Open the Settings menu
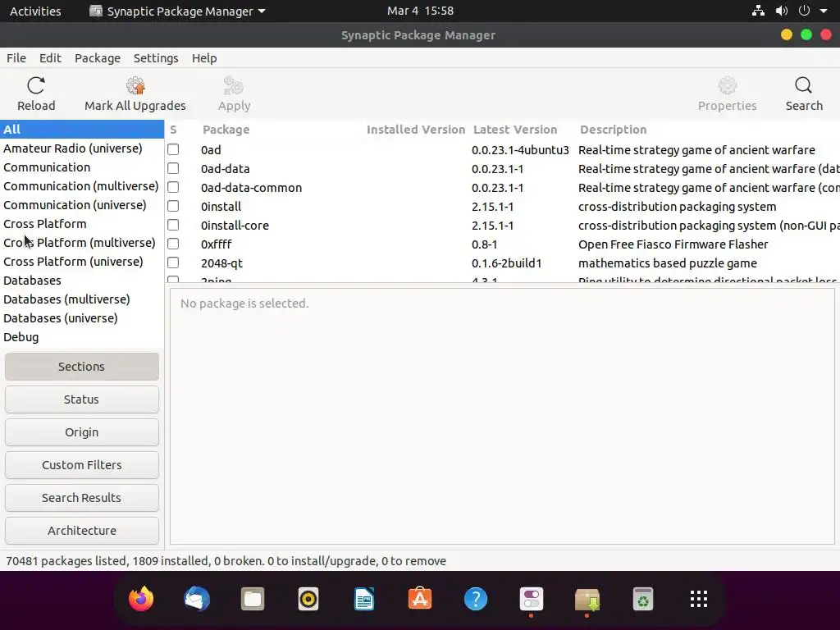 point(156,58)
